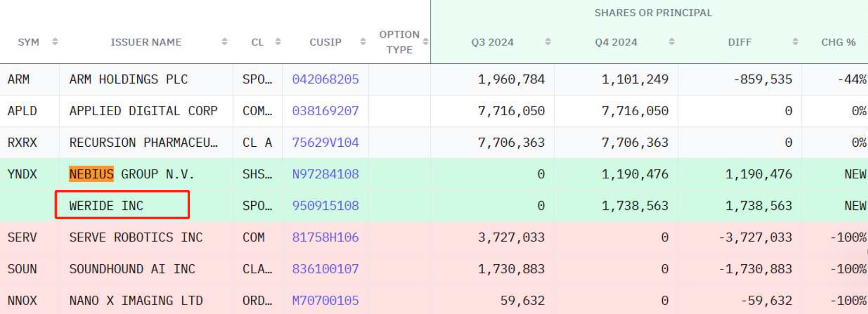Sort table by SYM column icon
868x314 pixels.
click(x=55, y=42)
